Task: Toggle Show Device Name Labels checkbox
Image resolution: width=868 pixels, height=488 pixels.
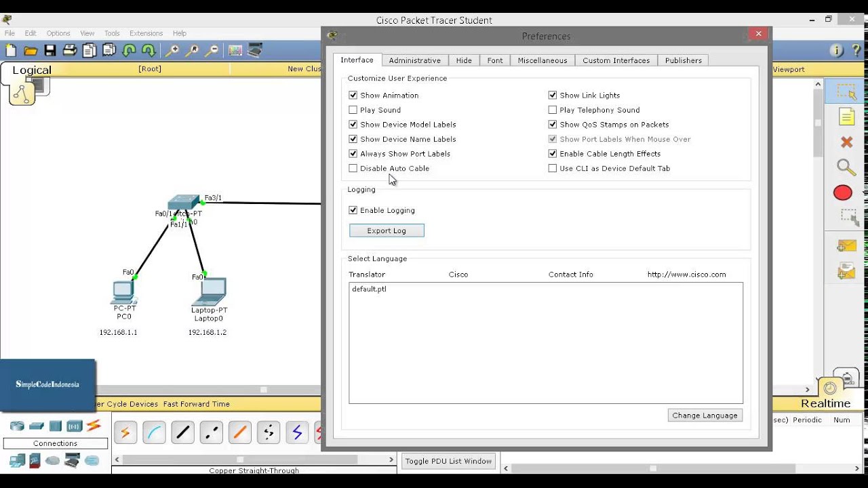Action: click(x=353, y=139)
